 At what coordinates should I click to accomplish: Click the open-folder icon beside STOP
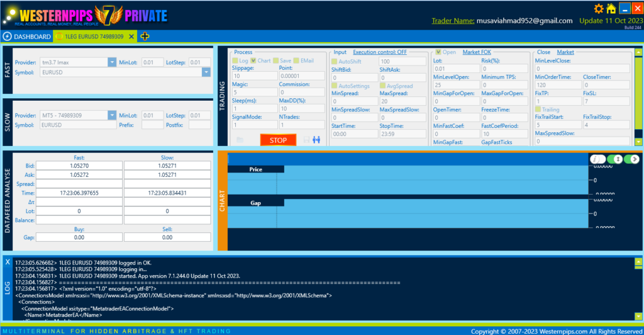[x=240, y=140]
